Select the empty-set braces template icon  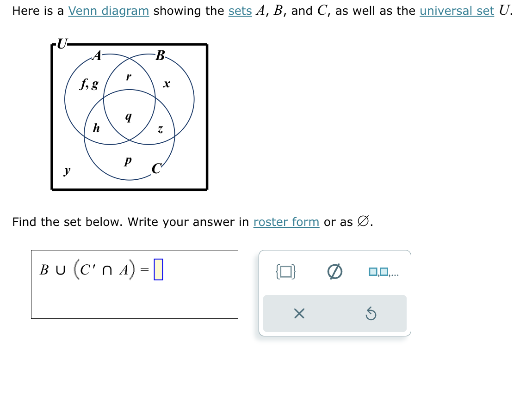tap(286, 273)
